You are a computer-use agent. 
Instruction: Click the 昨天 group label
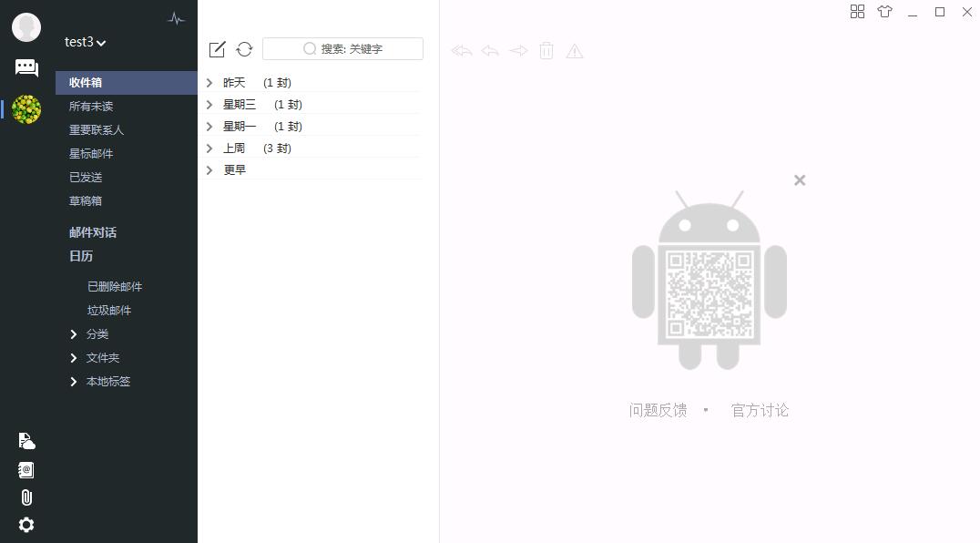pos(234,83)
